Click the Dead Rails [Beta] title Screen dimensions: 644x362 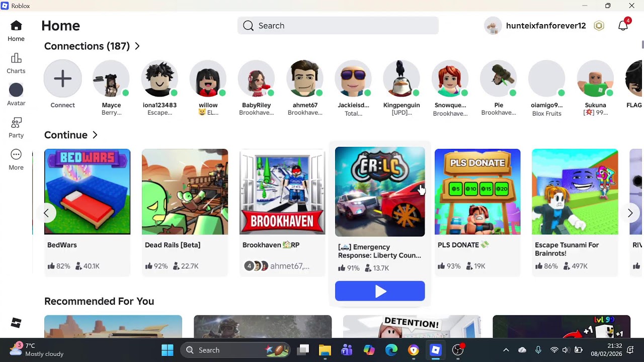click(173, 245)
